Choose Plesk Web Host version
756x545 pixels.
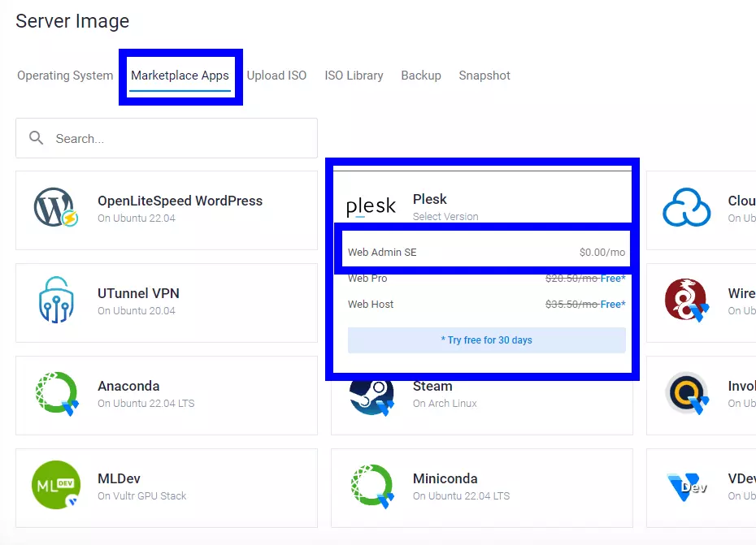486,304
